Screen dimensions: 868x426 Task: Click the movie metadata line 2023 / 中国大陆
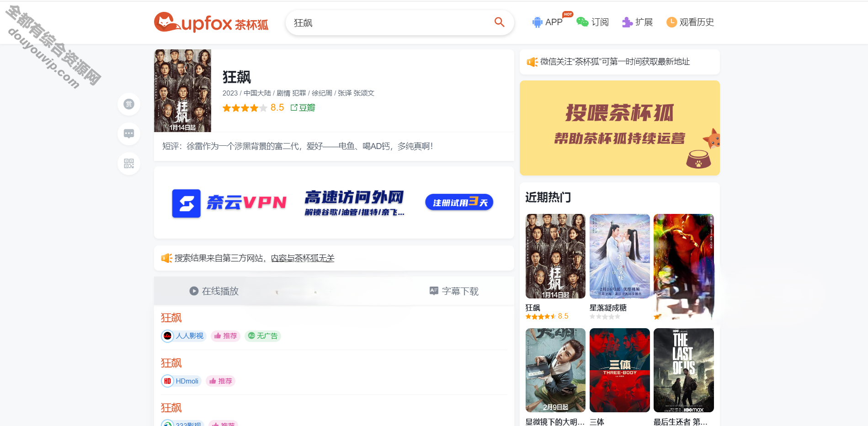(298, 93)
